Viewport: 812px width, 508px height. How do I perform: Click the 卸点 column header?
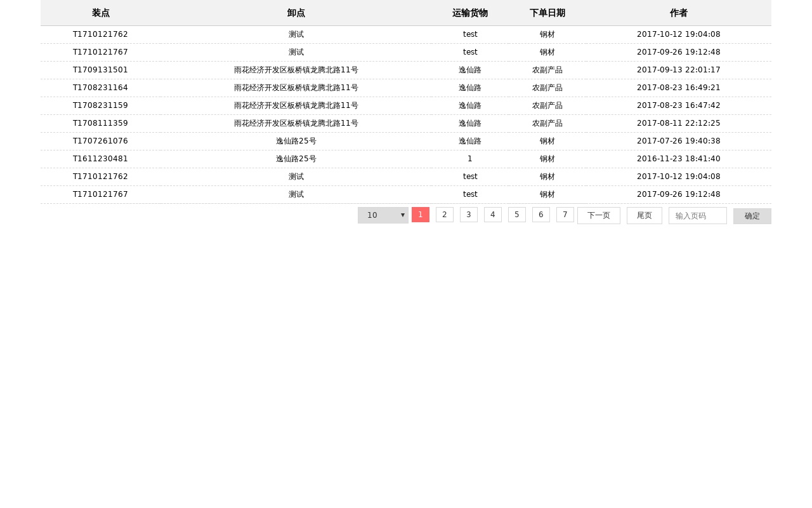point(296,13)
